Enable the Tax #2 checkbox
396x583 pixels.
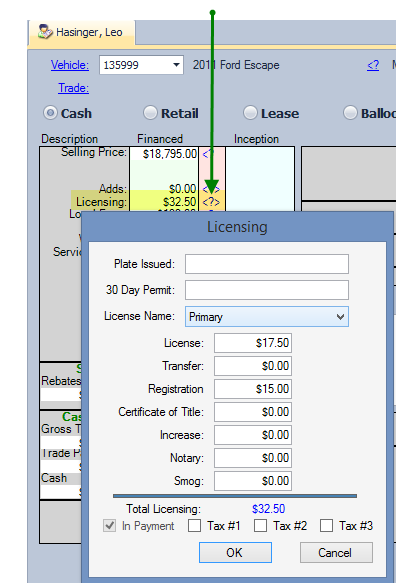tap(260, 526)
